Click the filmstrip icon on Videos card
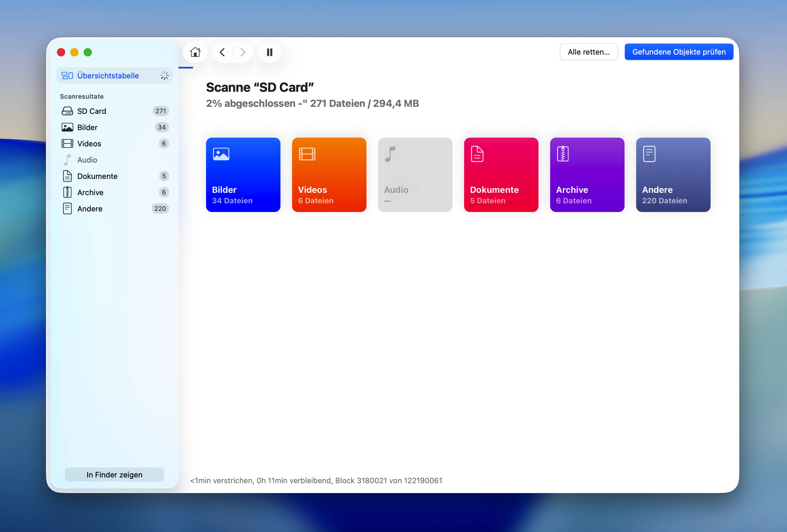 click(x=307, y=154)
